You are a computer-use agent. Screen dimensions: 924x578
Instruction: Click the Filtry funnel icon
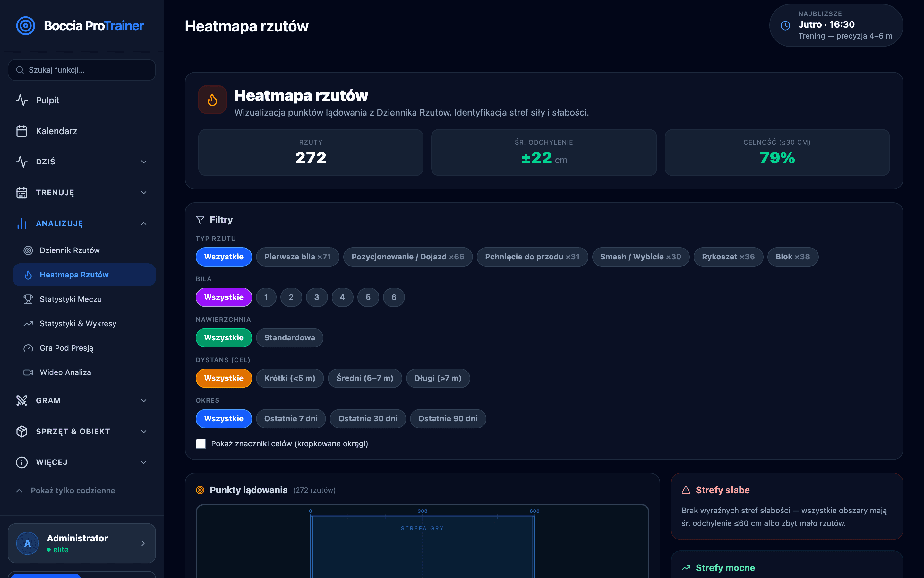click(200, 220)
